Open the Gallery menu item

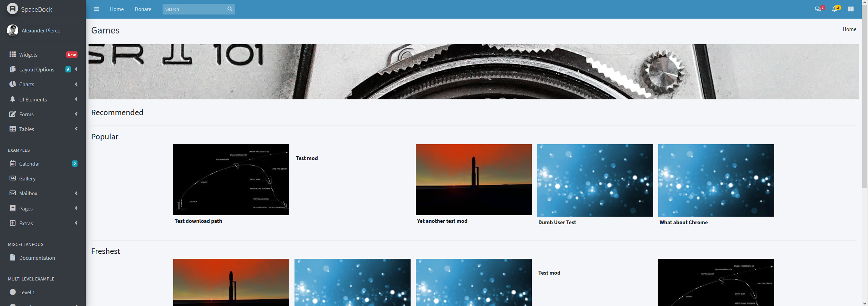tap(43, 178)
